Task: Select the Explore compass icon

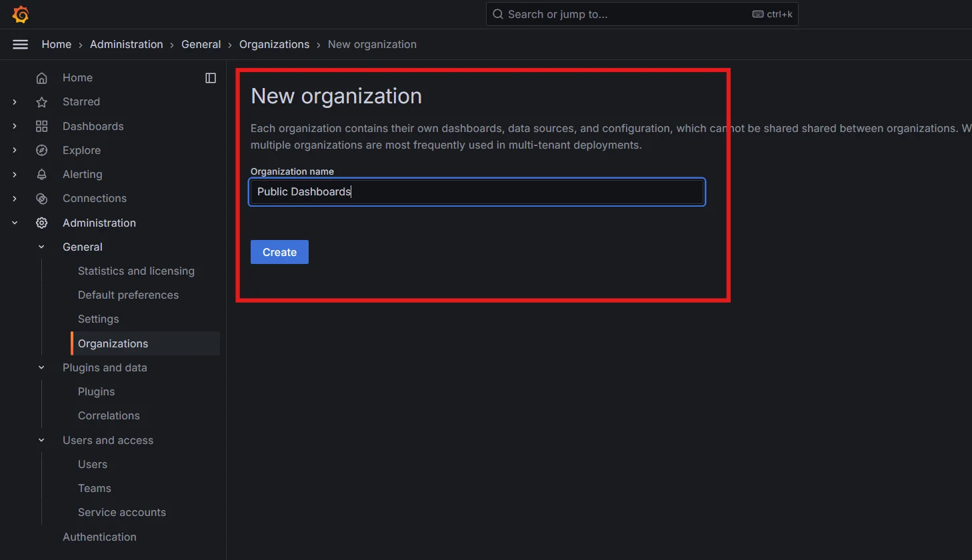Action: click(x=41, y=150)
